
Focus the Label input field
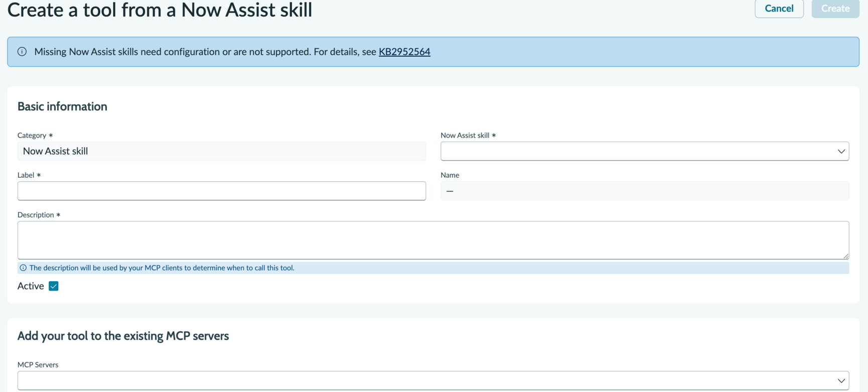tap(221, 191)
